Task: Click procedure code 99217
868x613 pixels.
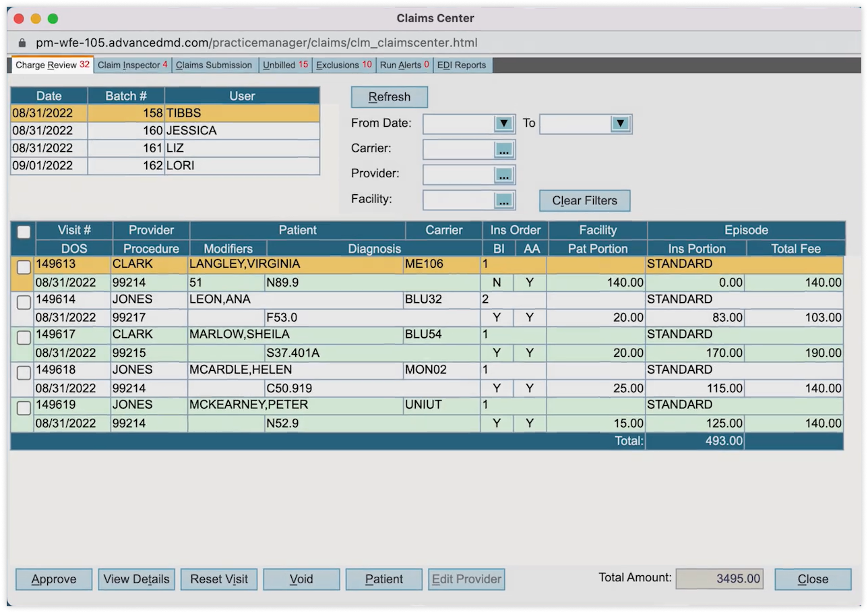Action: 129,318
